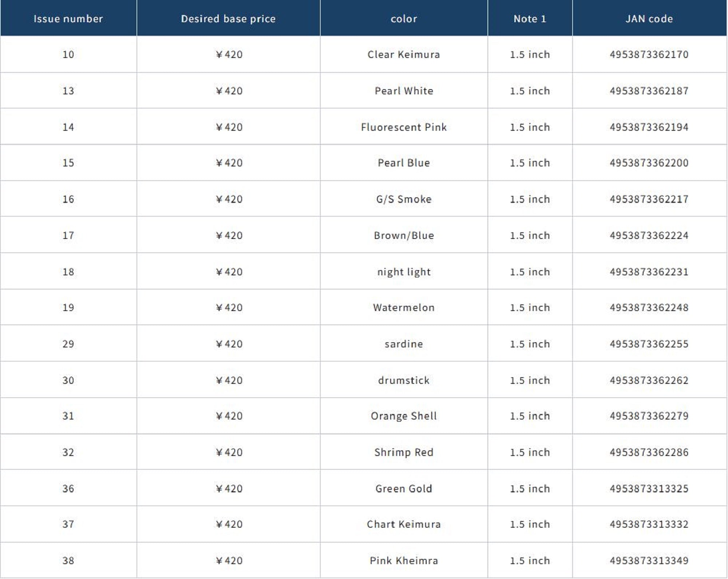
Task: Click the JAN code column header
Action: coord(649,19)
